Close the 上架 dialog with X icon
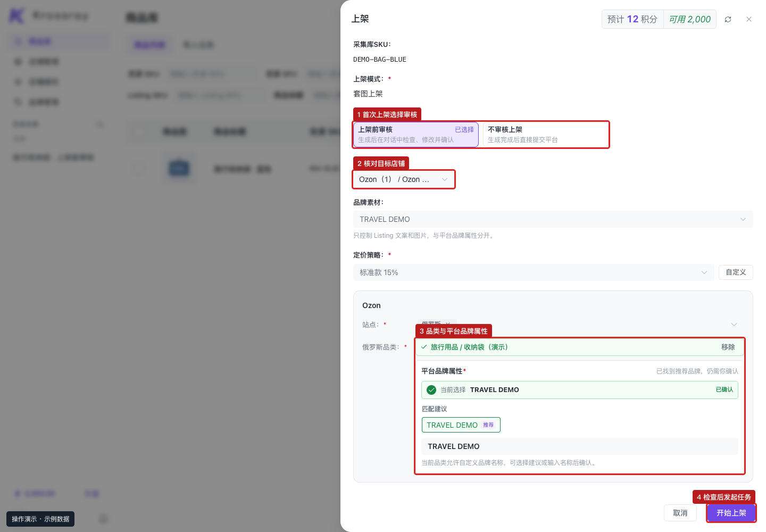The height and width of the screenshot is (532, 766). [x=748, y=19]
